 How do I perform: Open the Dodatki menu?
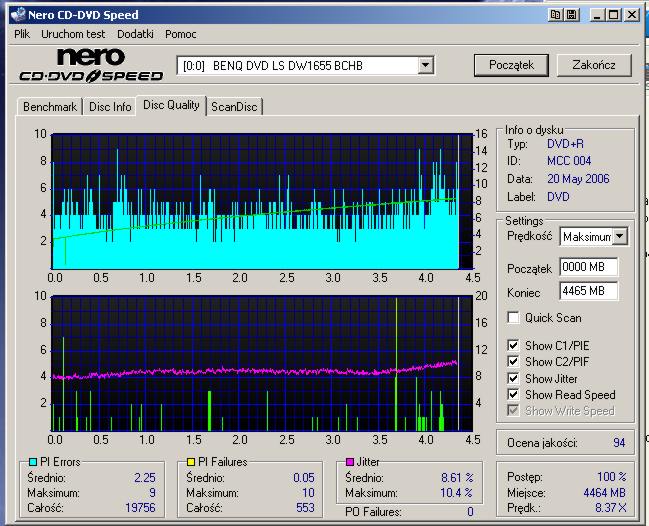coord(135,34)
